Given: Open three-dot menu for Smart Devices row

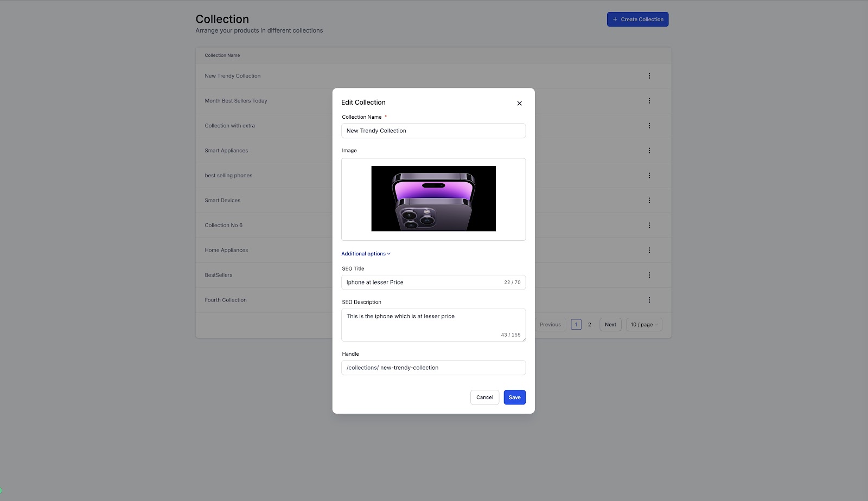Looking at the screenshot, I should (649, 200).
